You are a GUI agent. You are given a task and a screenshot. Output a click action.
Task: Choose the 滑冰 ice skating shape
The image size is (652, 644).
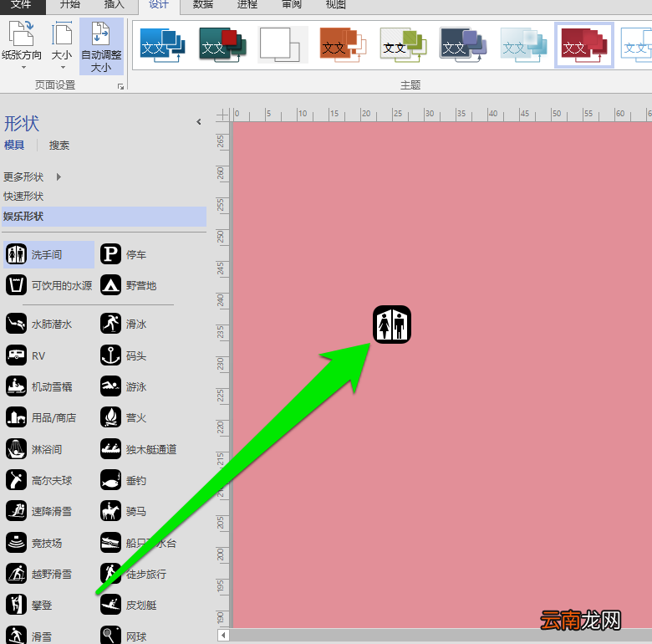point(124,324)
